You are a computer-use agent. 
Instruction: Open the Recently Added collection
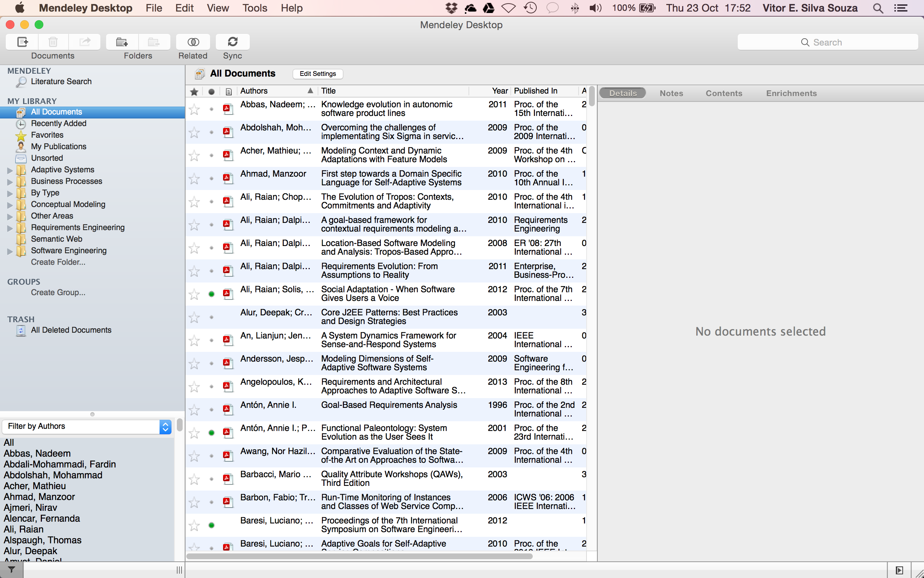[58, 124]
